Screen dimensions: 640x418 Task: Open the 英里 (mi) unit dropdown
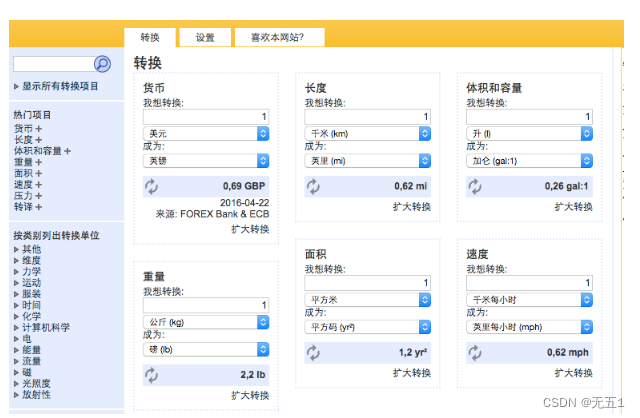tap(367, 161)
